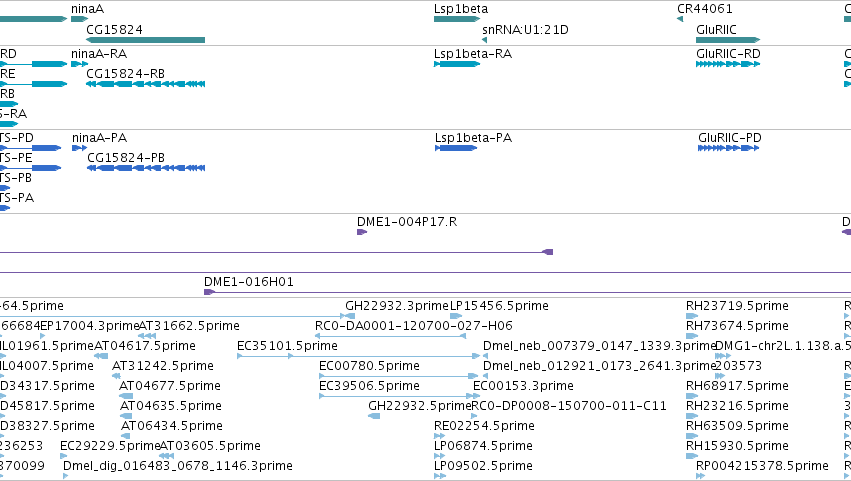Viewport: 851px width, 481px height.
Task: Click EST RH23216.5prime
Action: pos(737,406)
